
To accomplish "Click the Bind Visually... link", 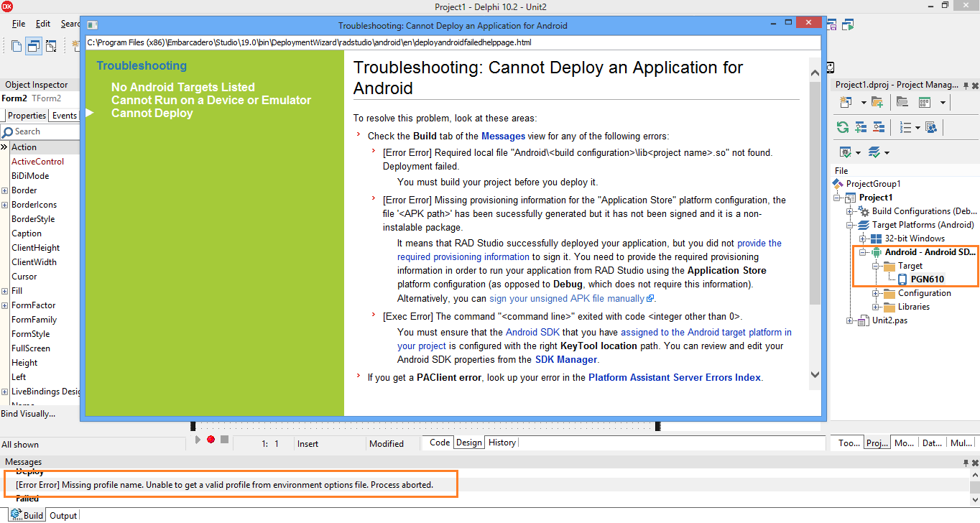I will [28, 414].
